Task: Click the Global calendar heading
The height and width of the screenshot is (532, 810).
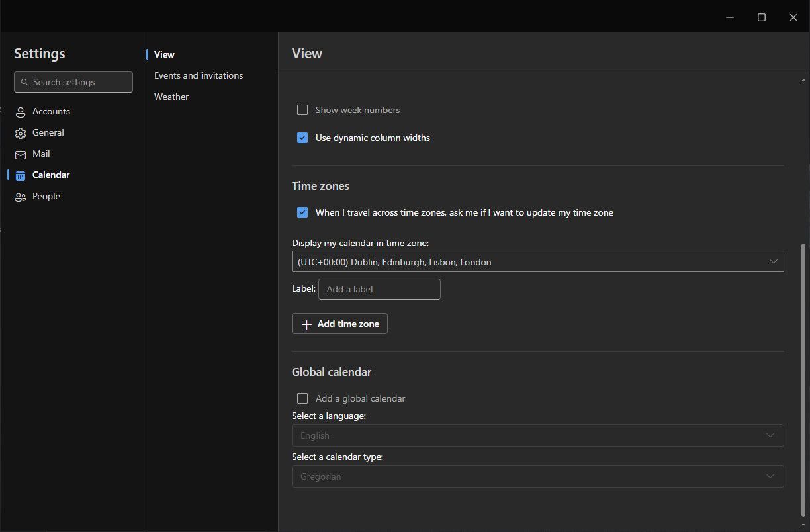Action: tap(332, 372)
